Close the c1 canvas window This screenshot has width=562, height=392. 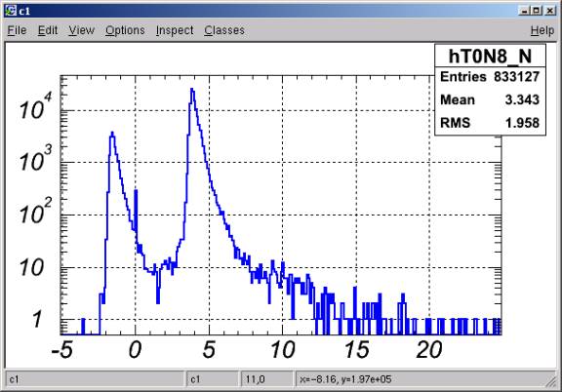click(550, 11)
